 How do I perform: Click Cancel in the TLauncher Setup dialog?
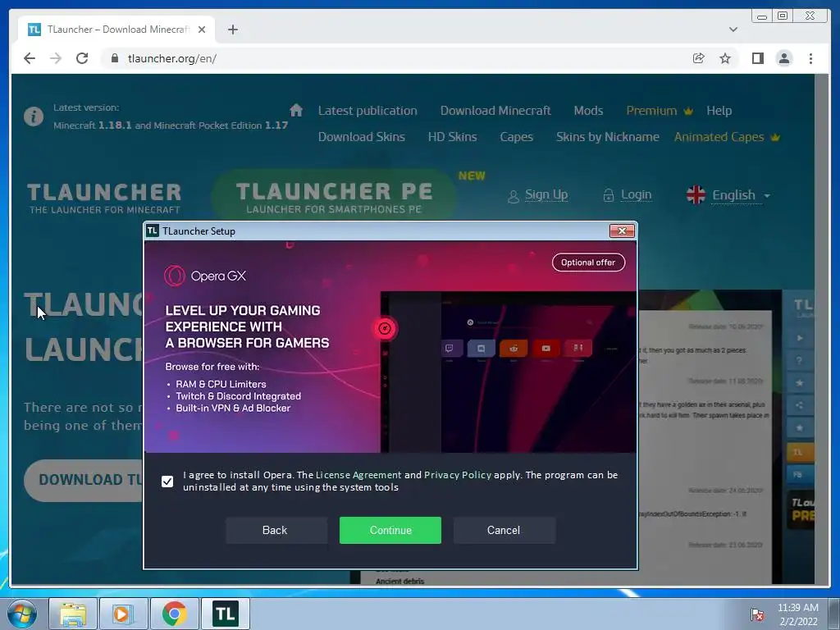(504, 530)
